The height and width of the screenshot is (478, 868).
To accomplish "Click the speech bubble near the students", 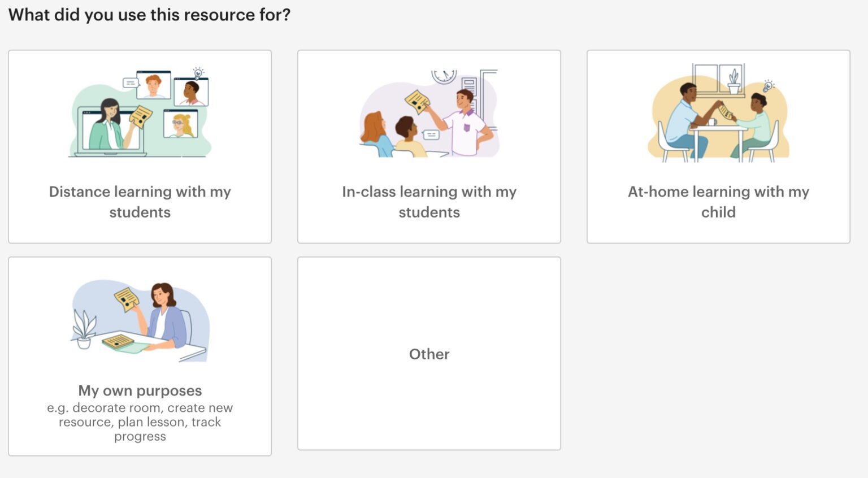I will click(x=432, y=136).
